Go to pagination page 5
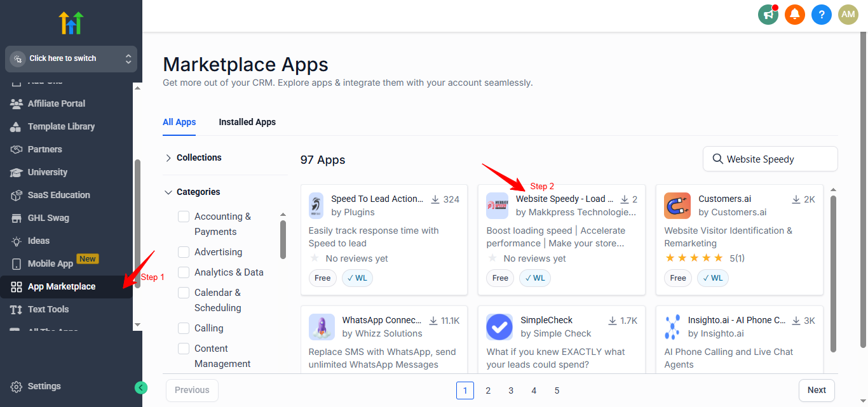This screenshot has height=407, width=868. (x=557, y=390)
